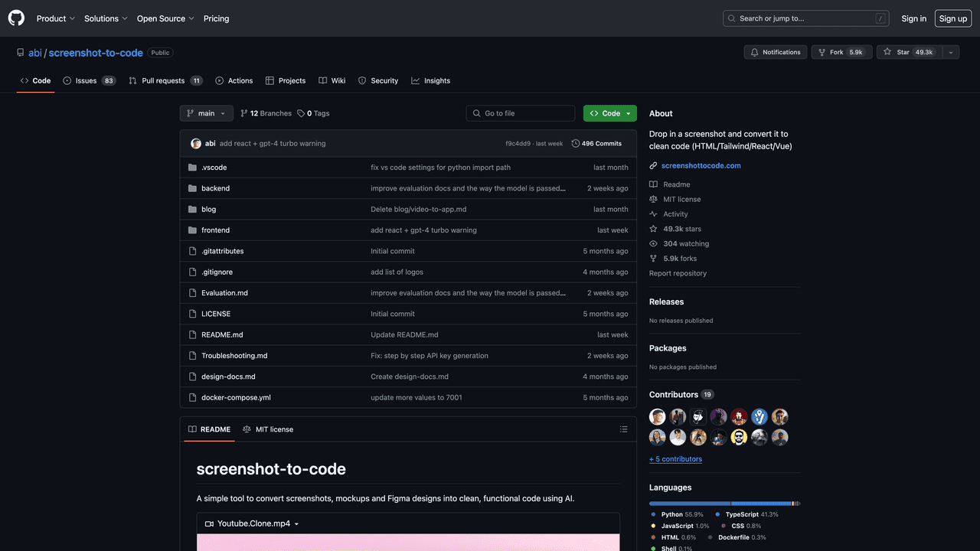Screen dimensions: 980x551
Task: Click the history clock icon by 496 Commits
Action: 576,144
